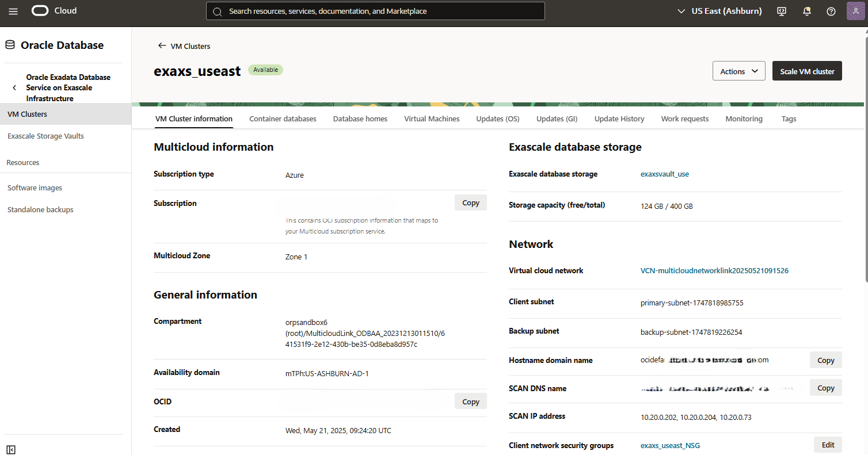
Task: Click the help question mark icon
Action: tap(829, 11)
